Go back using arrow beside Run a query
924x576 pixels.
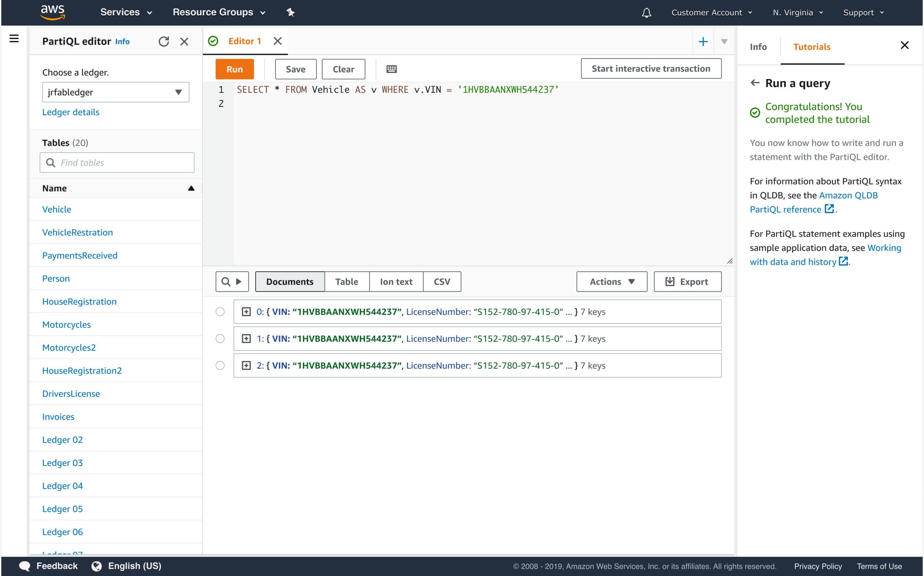[754, 83]
